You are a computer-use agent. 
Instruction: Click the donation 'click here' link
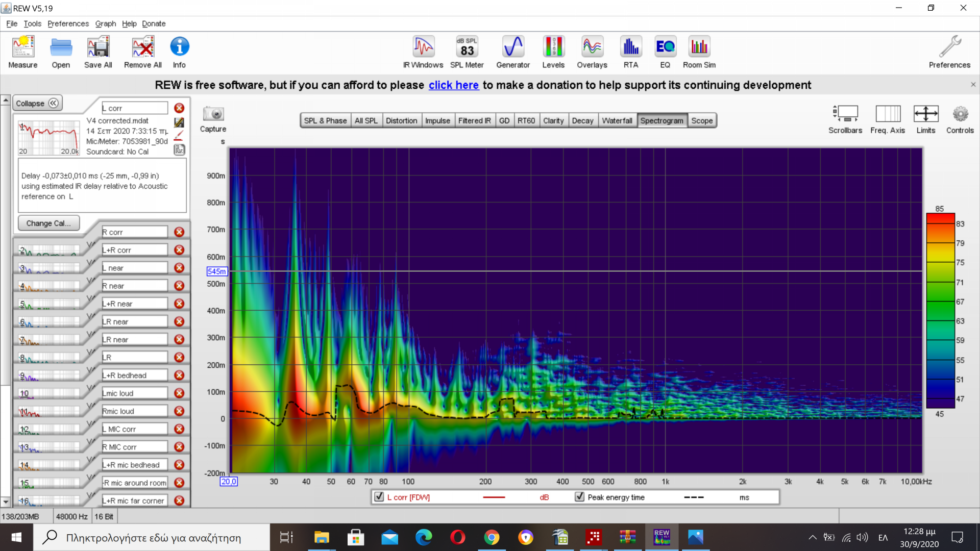(453, 85)
